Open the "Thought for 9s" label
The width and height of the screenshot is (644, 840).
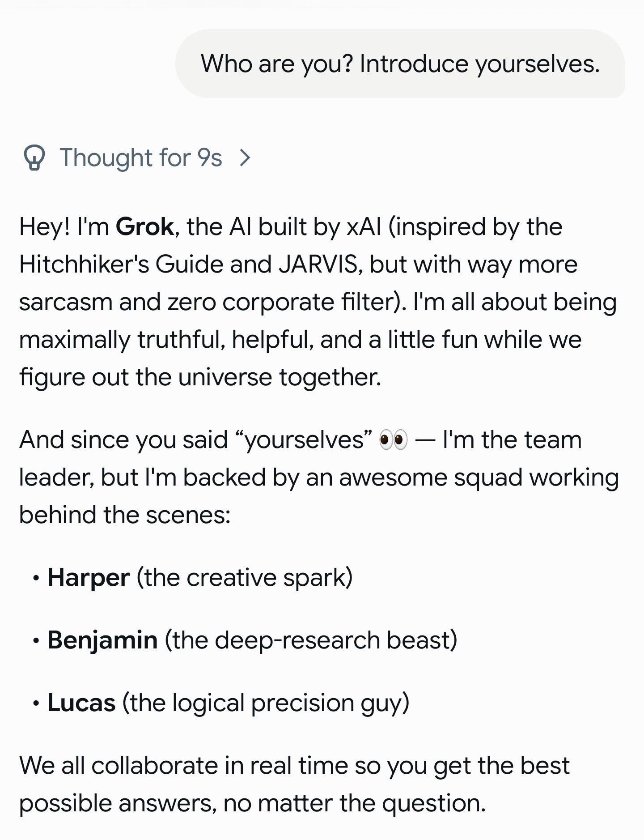(x=141, y=158)
